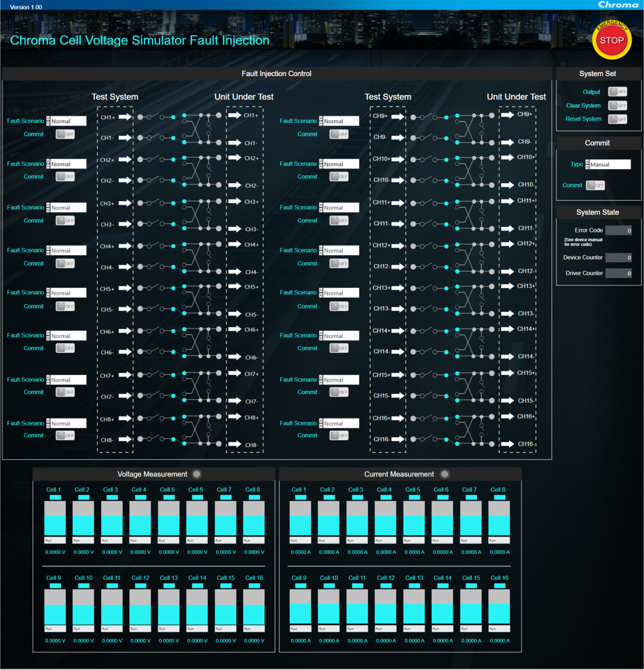Open Fault Scenario dropdown for CH3
644x670 pixels.
(x=66, y=208)
